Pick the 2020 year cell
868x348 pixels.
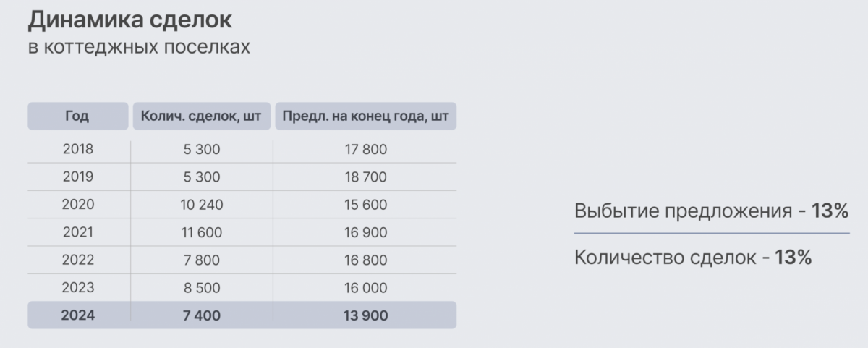coord(78,205)
